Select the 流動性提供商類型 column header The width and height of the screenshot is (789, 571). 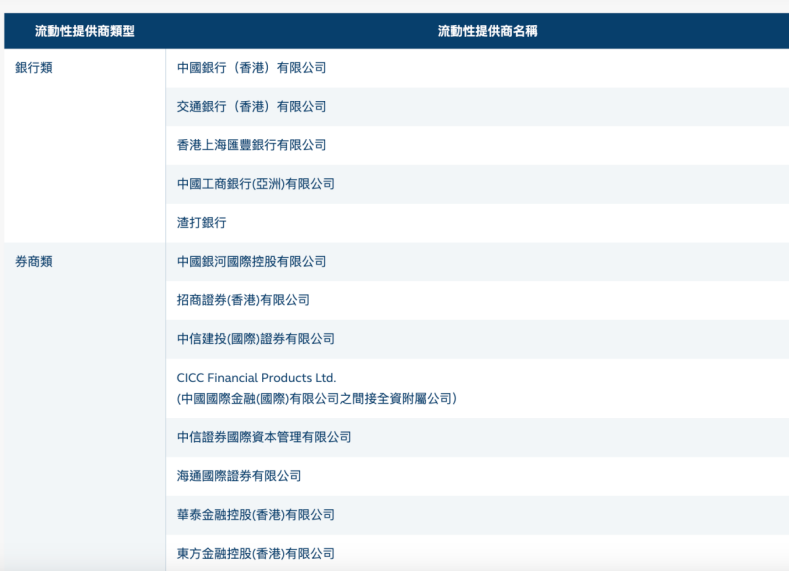click(x=85, y=31)
